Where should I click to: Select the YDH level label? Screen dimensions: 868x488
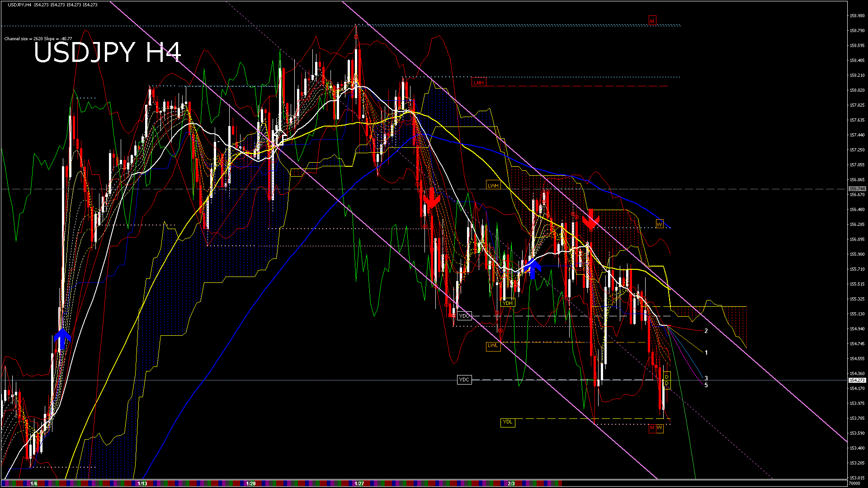(508, 303)
